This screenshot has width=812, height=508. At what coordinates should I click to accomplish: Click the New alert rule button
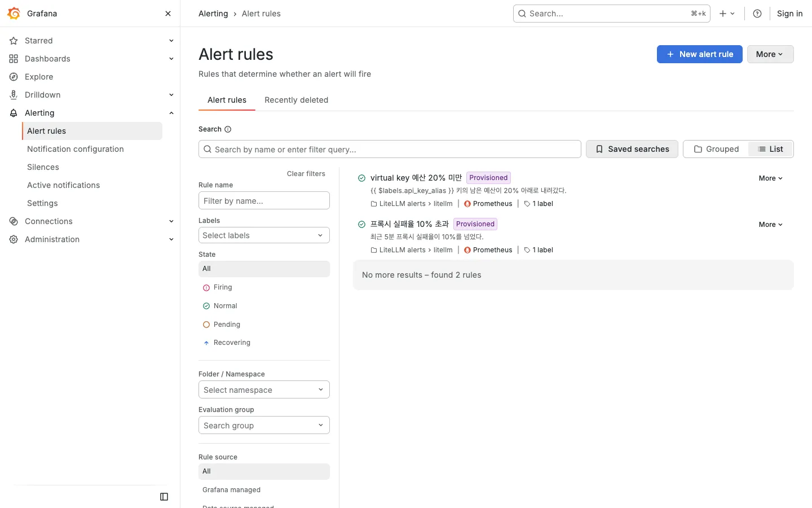click(699, 54)
